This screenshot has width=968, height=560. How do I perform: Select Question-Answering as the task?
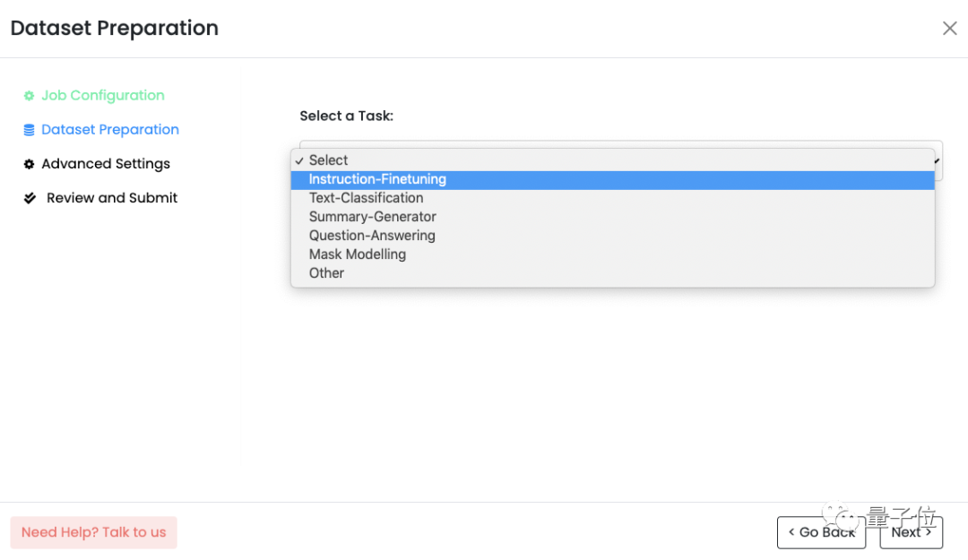coord(372,236)
